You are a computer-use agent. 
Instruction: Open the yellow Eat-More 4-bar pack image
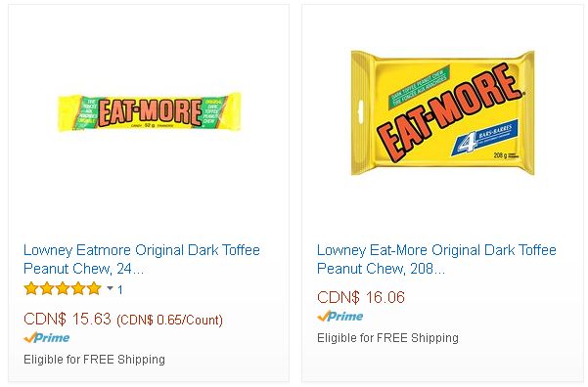443,112
